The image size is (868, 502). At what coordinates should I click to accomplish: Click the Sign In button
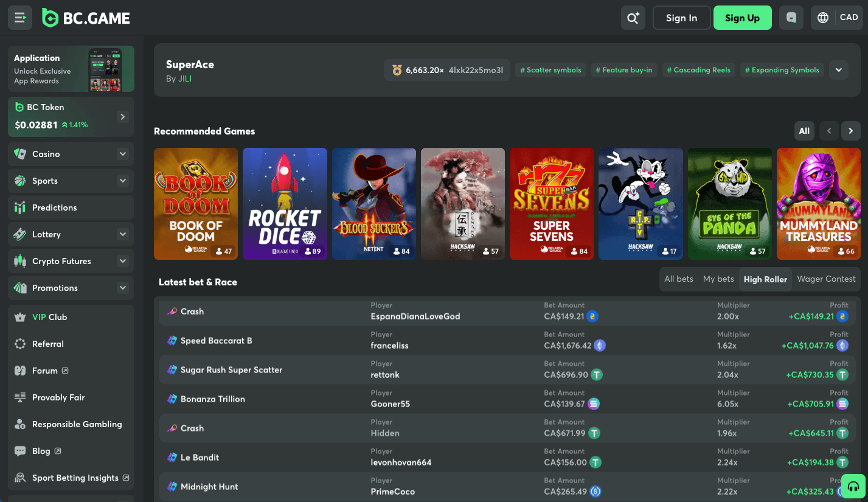click(681, 18)
